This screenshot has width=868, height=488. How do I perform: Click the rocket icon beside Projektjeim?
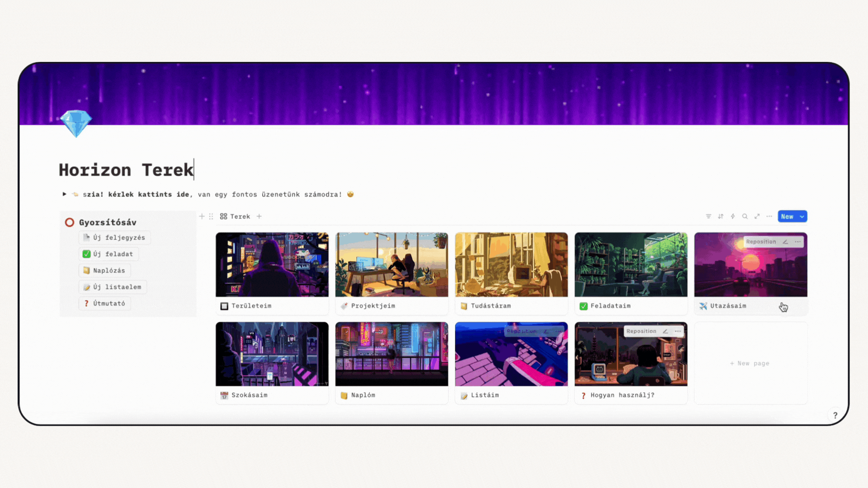pos(344,306)
